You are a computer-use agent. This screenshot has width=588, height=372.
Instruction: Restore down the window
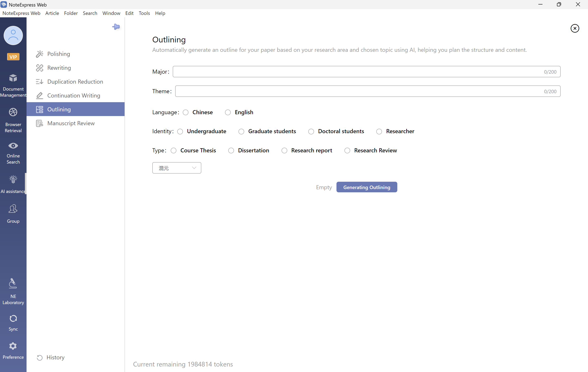tap(559, 4)
